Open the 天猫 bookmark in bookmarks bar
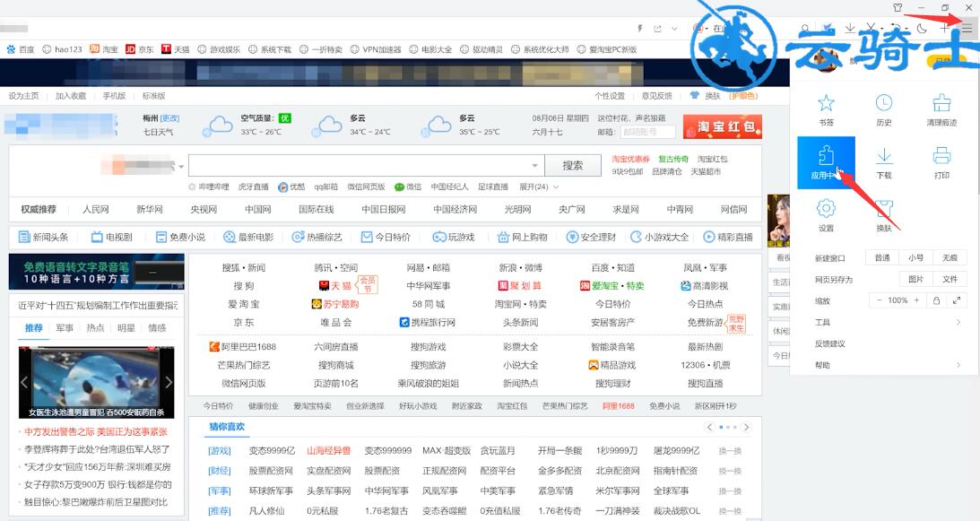The height and width of the screenshot is (521, 980). click(x=176, y=49)
